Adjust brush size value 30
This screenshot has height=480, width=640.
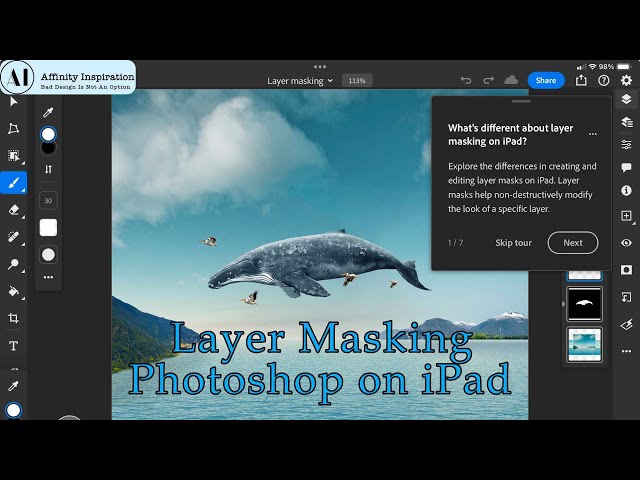click(x=48, y=200)
